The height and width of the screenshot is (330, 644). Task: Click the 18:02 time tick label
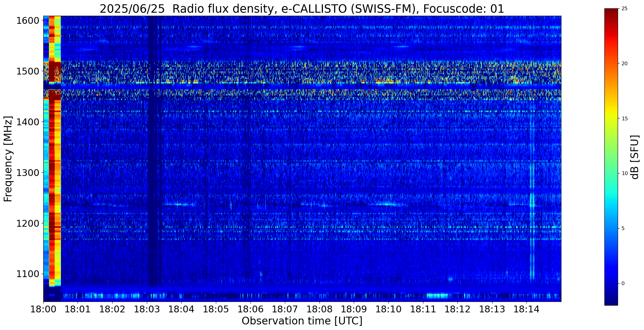click(112, 309)
